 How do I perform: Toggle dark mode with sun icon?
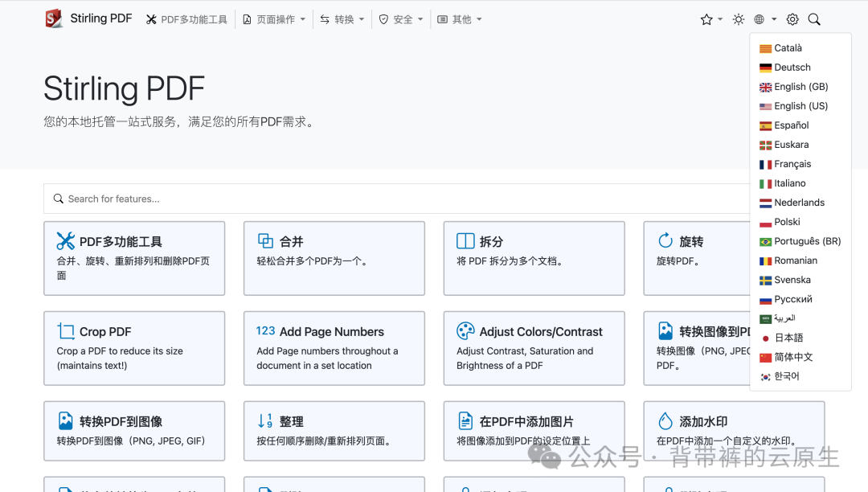739,19
